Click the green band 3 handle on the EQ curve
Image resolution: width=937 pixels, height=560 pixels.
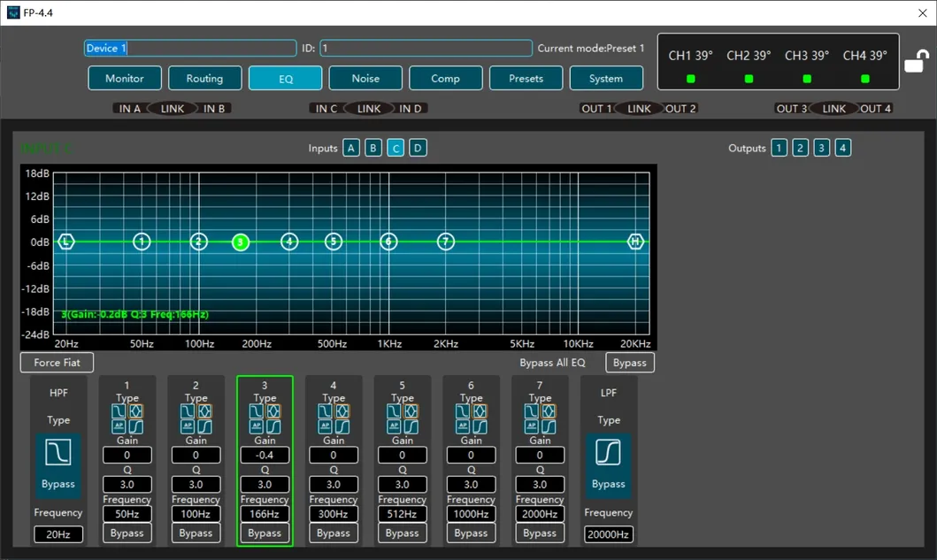point(241,242)
